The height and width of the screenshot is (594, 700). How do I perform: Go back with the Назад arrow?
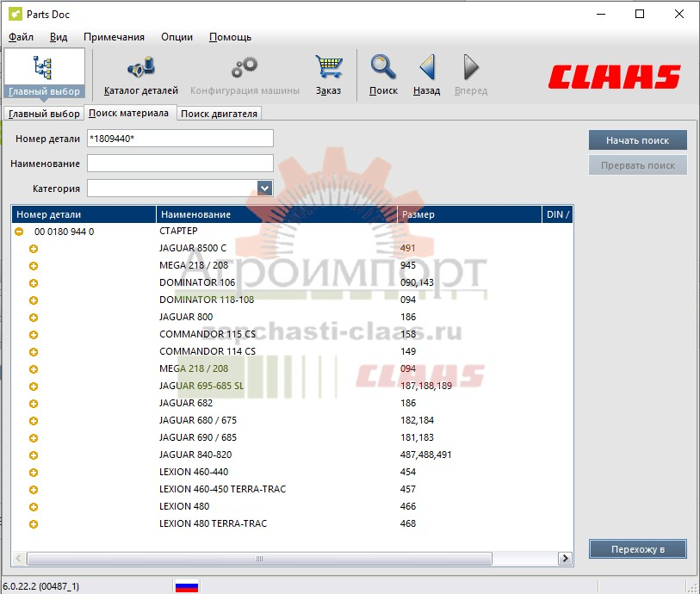[427, 75]
